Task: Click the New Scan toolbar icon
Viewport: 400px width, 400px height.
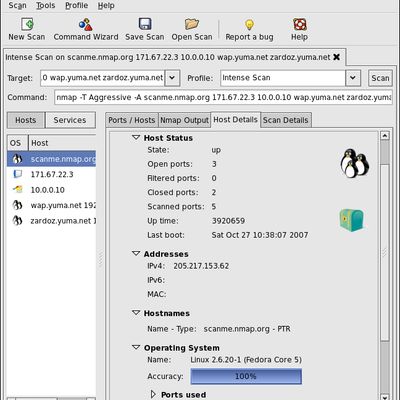Action: tap(27, 24)
